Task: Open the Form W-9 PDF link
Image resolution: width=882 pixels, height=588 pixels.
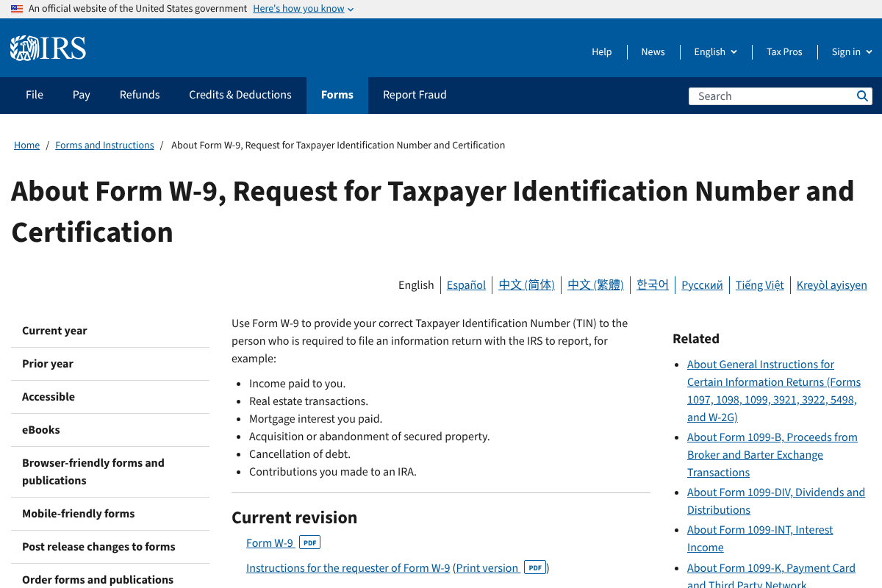Action: click(x=270, y=543)
